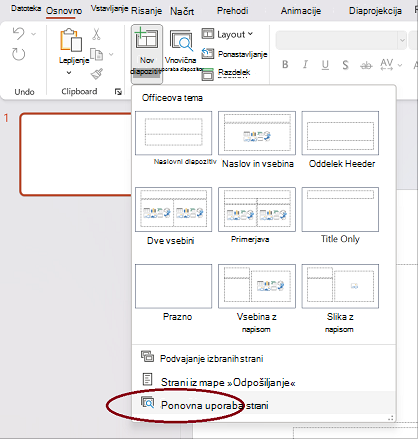Open the Copy options dropdown arrow
This screenshot has height=439, width=418.
[111, 54]
